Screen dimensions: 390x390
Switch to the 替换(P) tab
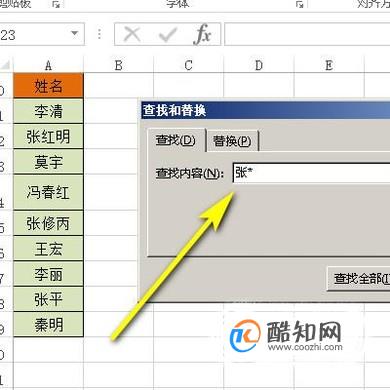tap(232, 141)
